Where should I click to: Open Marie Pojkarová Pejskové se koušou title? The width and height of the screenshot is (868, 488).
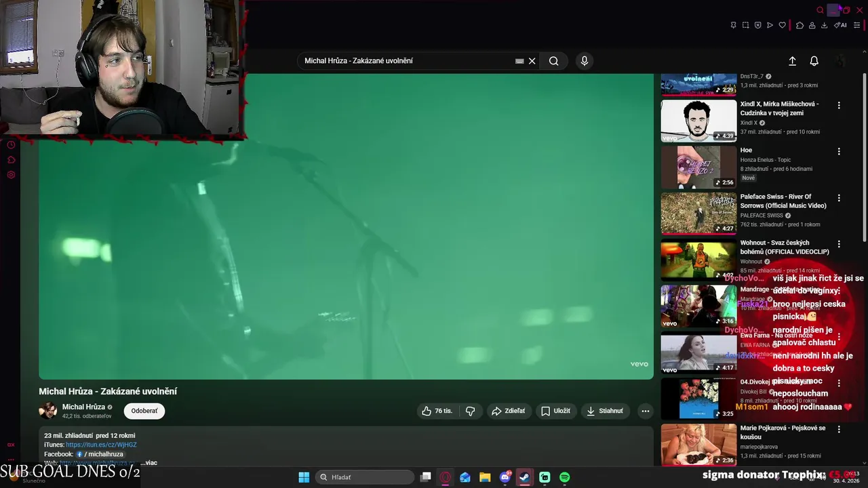783,432
